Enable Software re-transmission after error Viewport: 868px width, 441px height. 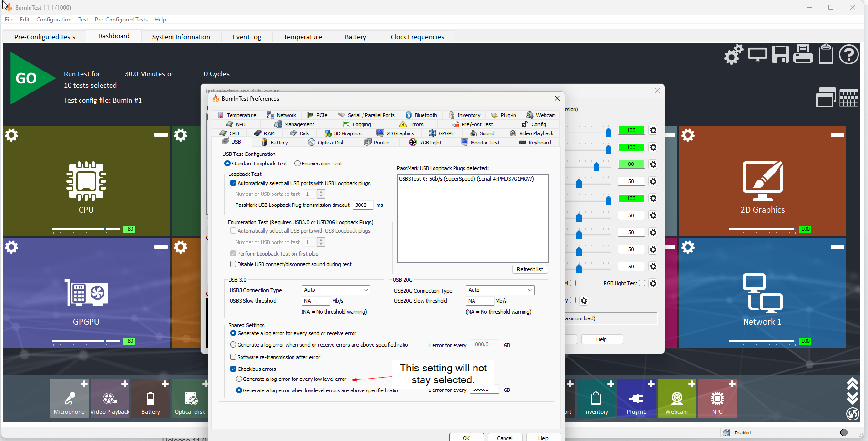coord(233,357)
